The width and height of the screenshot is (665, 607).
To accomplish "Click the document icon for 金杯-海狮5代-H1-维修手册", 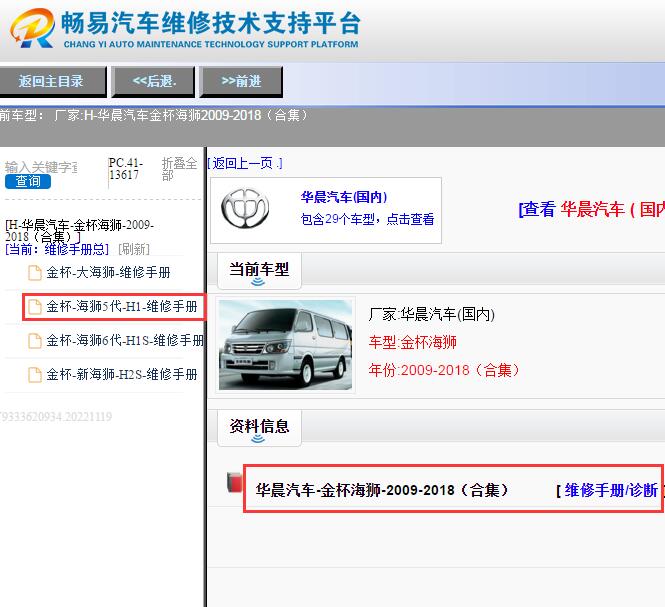I will pos(35,307).
